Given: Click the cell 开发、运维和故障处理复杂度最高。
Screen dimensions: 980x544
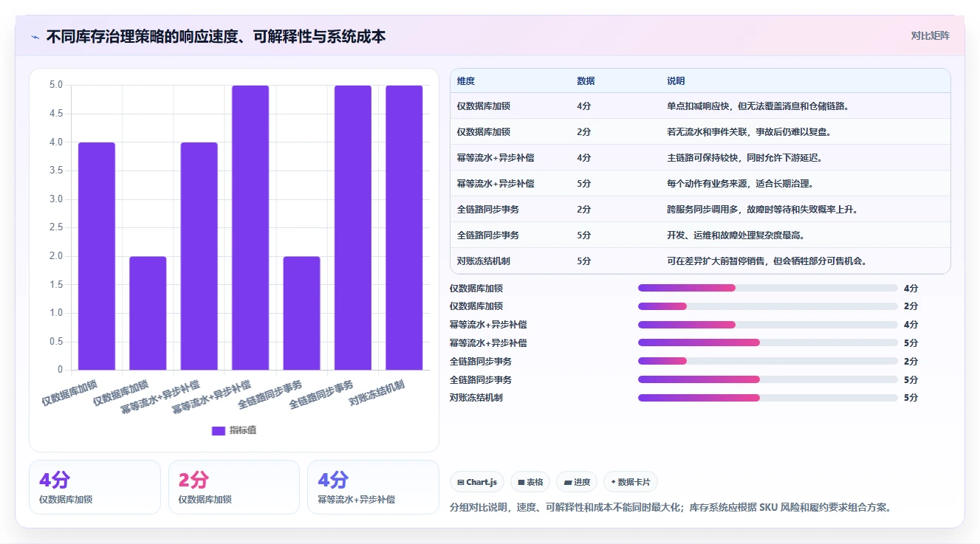Looking at the screenshot, I should [x=736, y=235].
